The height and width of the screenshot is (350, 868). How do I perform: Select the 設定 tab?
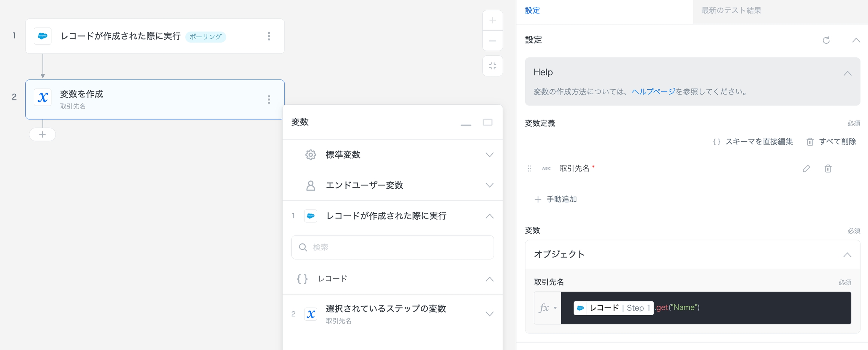coord(532,11)
